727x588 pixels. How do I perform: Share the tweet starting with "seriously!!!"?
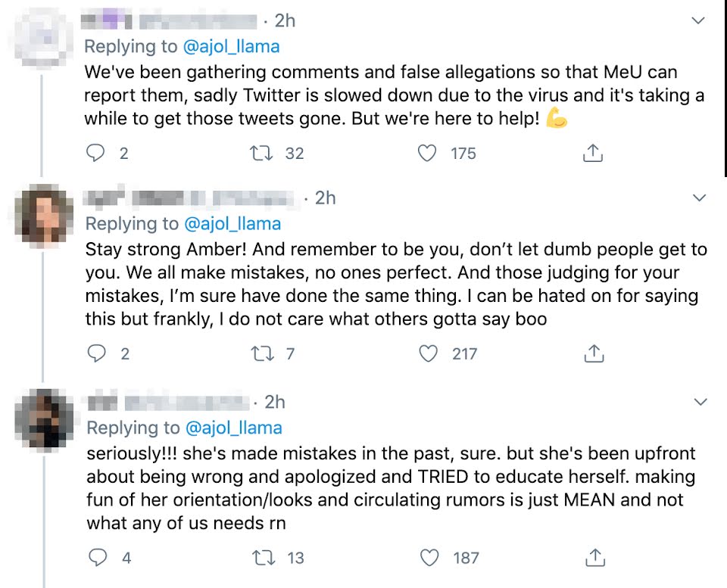[596, 558]
